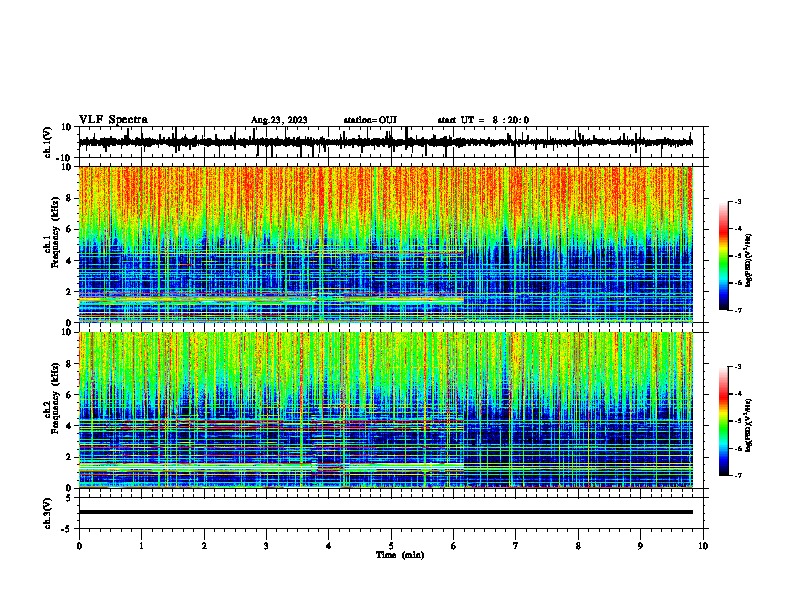Click tick label "3" on the time axis

point(266,546)
